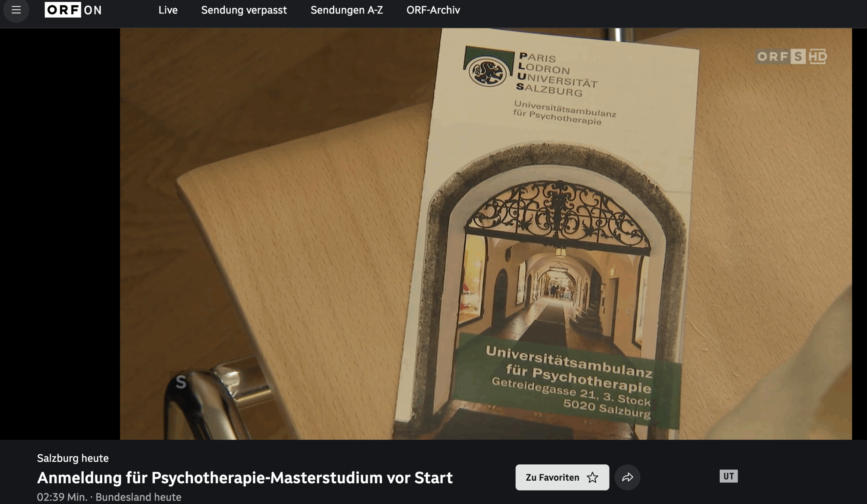The height and width of the screenshot is (504, 867).
Task: Click the gray S watermark in the video
Action: point(181,382)
